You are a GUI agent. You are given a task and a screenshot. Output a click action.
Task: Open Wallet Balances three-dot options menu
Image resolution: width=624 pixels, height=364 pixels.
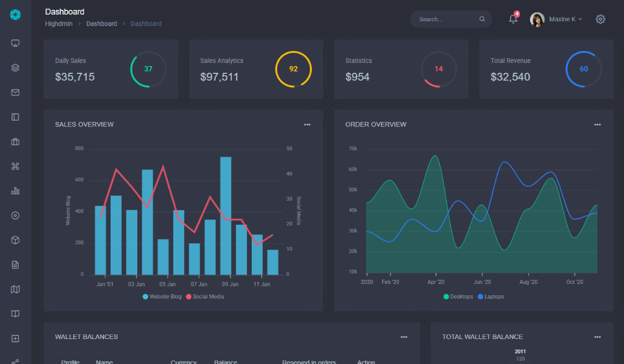tap(404, 337)
